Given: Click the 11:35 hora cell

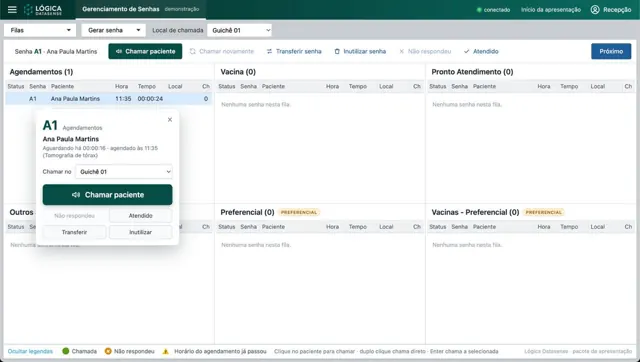Looking at the screenshot, I should pos(123,99).
